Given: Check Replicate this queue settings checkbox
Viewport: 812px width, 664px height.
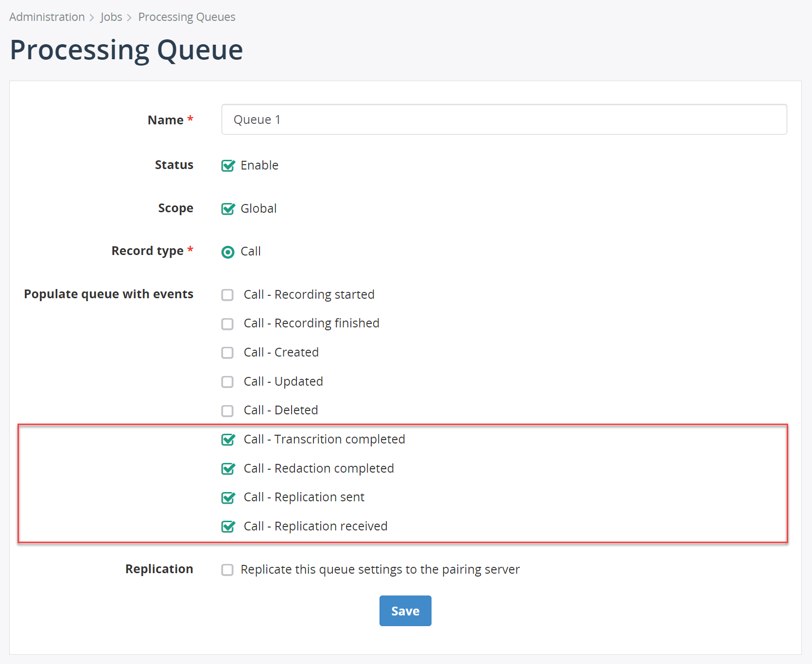Looking at the screenshot, I should click(x=227, y=570).
